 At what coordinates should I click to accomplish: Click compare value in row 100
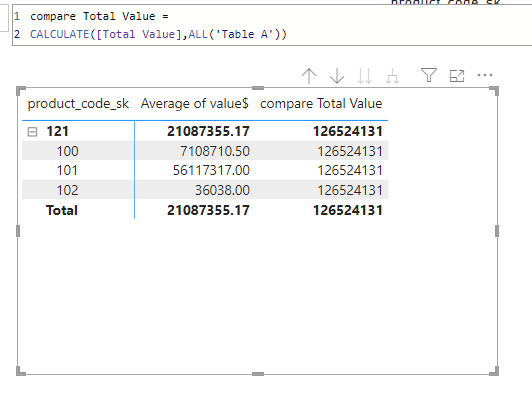pyautogui.click(x=350, y=151)
